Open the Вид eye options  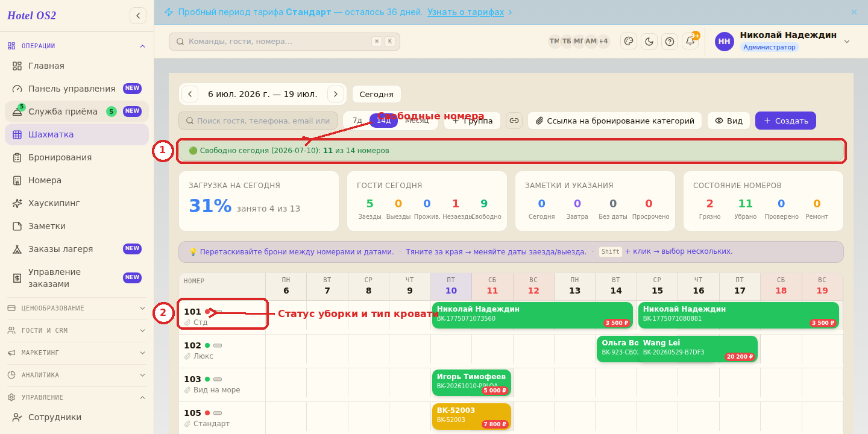tap(729, 121)
